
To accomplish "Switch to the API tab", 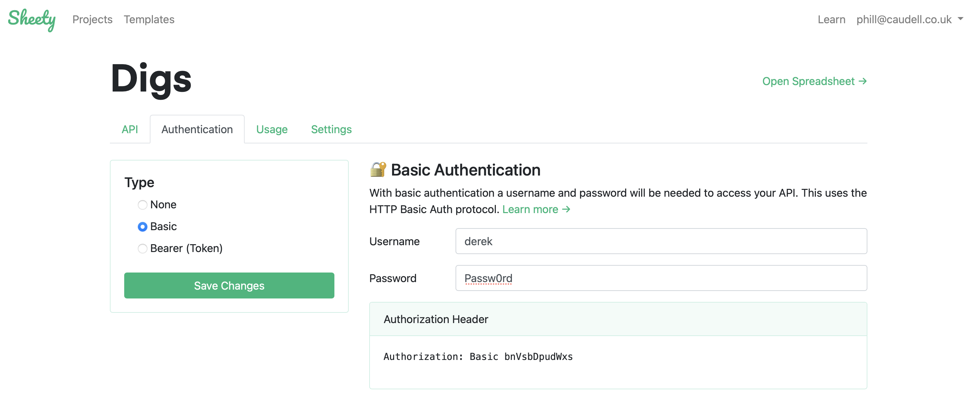I will click(129, 129).
